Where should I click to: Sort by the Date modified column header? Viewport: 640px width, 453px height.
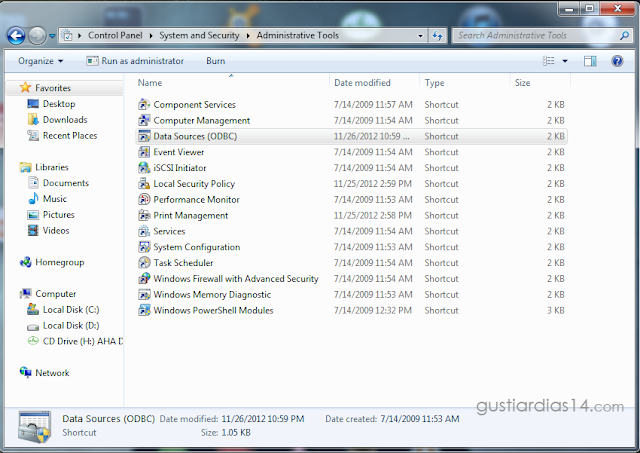pos(374,83)
